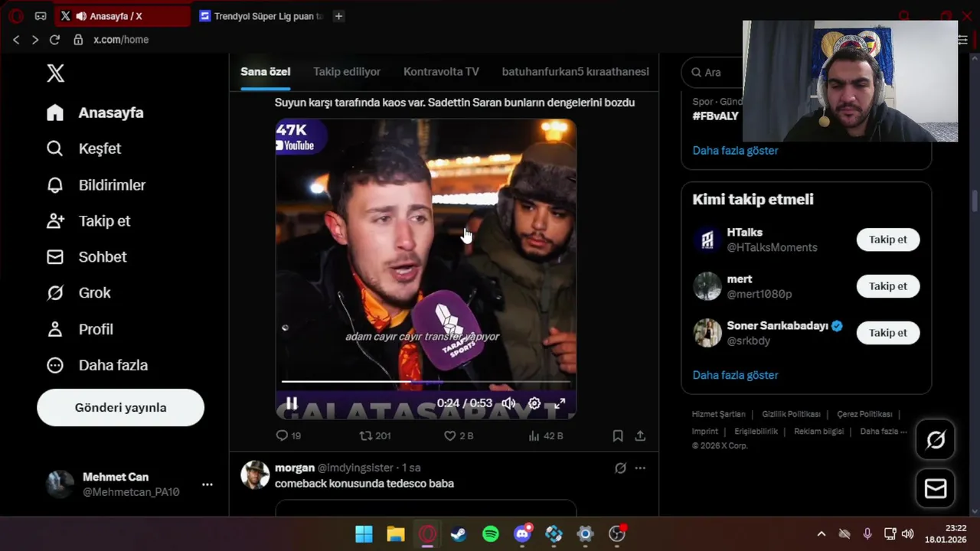Pause the playing video
Screen dimensions: 980x551
coord(292,403)
